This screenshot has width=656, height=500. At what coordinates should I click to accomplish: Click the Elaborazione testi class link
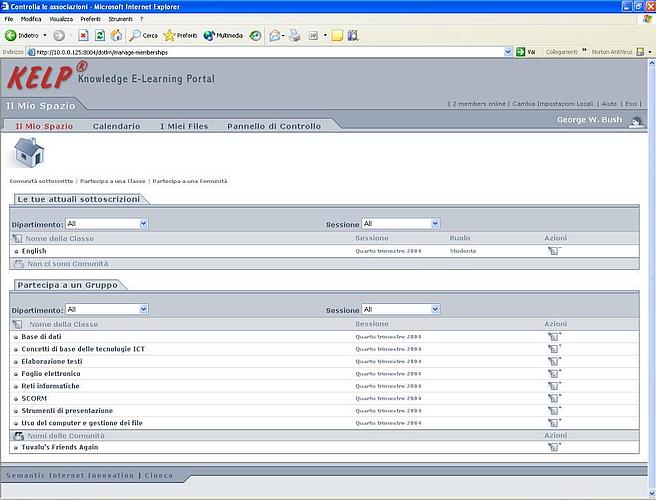[x=52, y=361]
